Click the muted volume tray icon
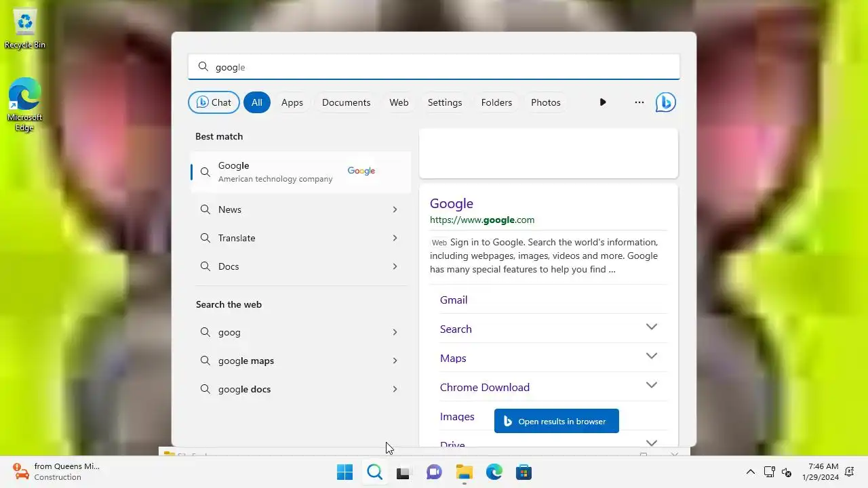The height and width of the screenshot is (488, 868). (x=787, y=472)
